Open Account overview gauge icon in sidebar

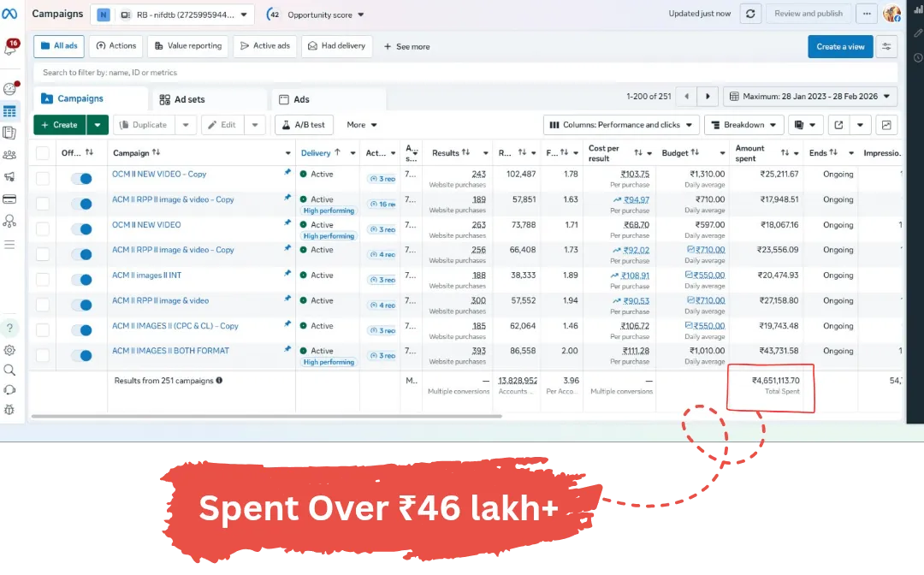click(9, 89)
